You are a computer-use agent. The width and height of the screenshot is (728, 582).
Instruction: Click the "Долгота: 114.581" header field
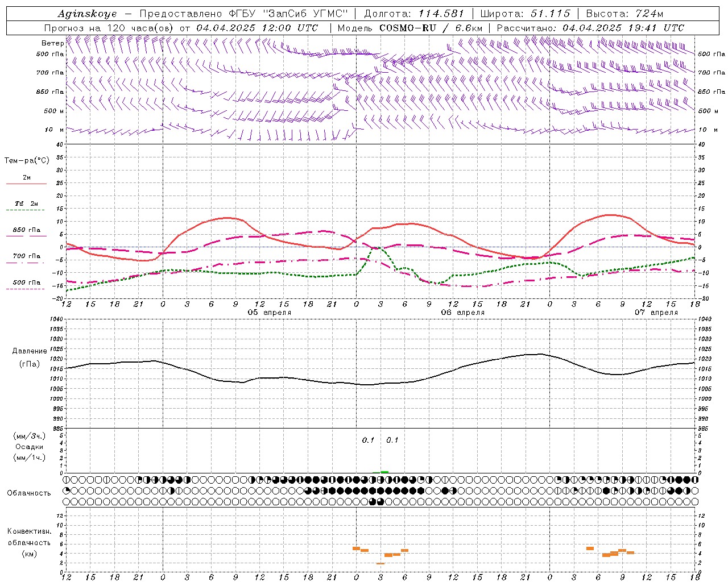[414, 14]
